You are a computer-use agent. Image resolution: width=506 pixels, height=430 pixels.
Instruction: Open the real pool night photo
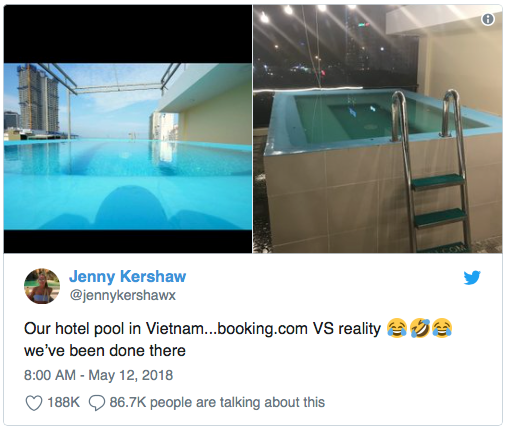coord(377,129)
